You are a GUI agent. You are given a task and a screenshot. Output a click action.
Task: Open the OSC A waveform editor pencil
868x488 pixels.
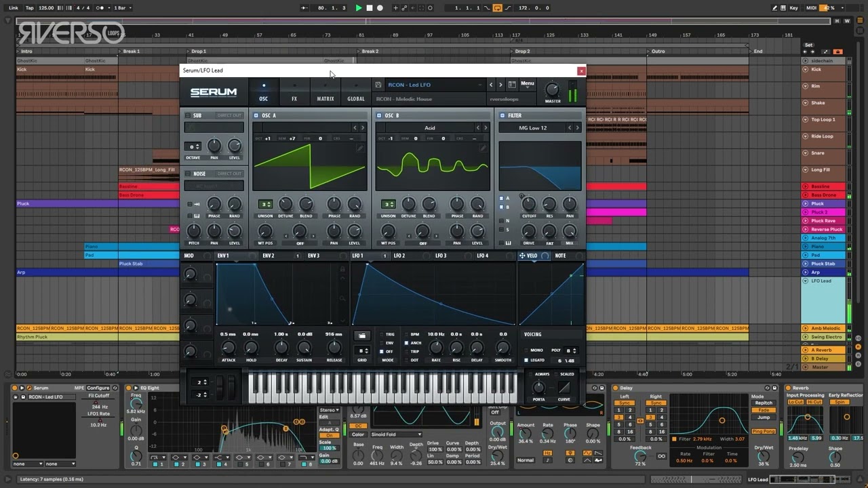coord(360,148)
